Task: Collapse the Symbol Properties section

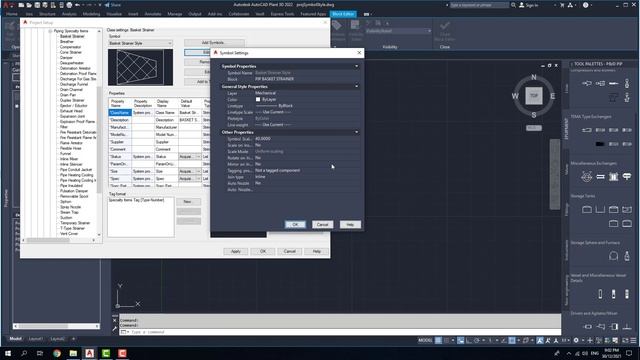Action: 356,66
